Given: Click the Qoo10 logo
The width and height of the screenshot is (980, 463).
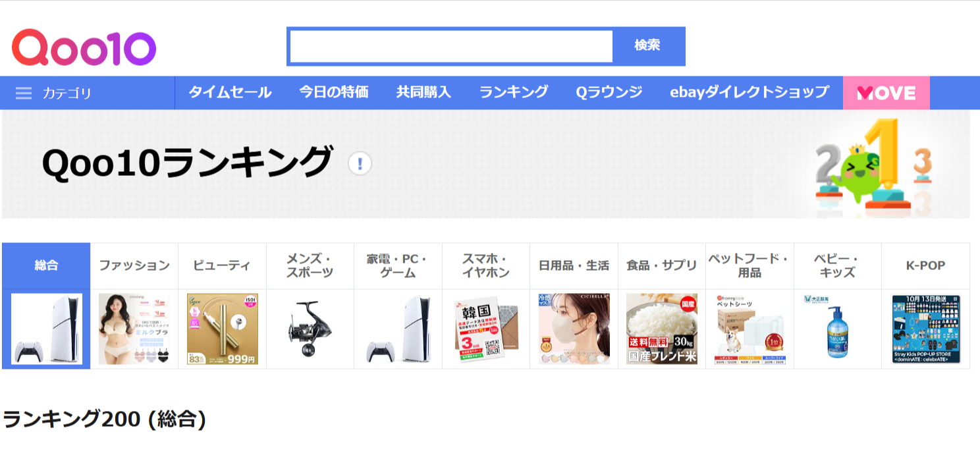Looking at the screenshot, I should (84, 47).
